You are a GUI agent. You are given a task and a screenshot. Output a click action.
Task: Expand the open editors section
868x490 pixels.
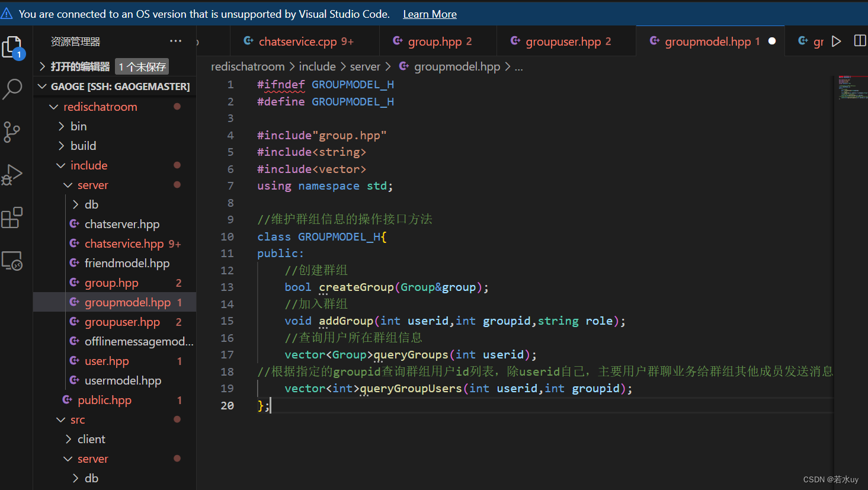pos(114,66)
